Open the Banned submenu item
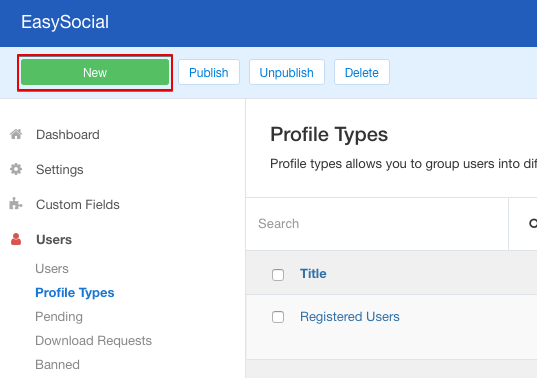This screenshot has height=378, width=537. click(x=57, y=365)
